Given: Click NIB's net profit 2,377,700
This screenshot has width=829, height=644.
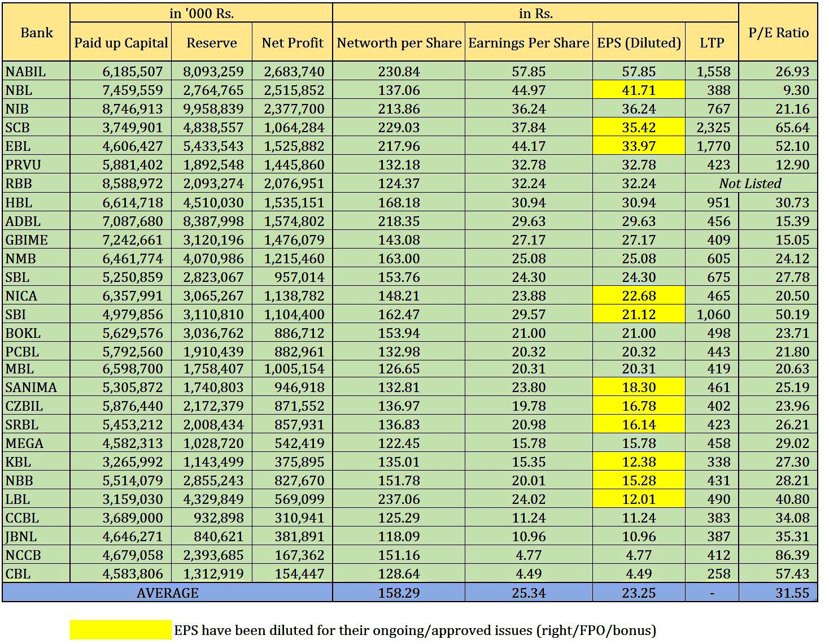Looking at the screenshot, I should coord(293,108).
